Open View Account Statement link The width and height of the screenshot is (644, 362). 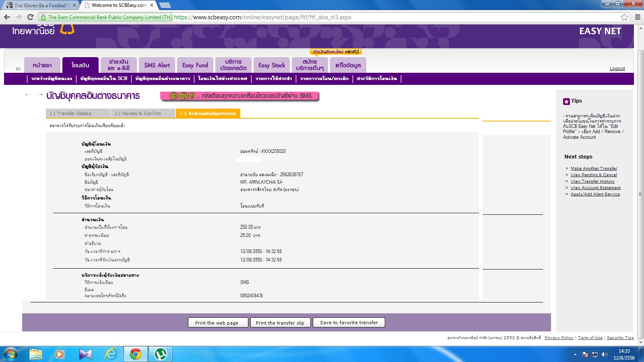pyautogui.click(x=596, y=188)
